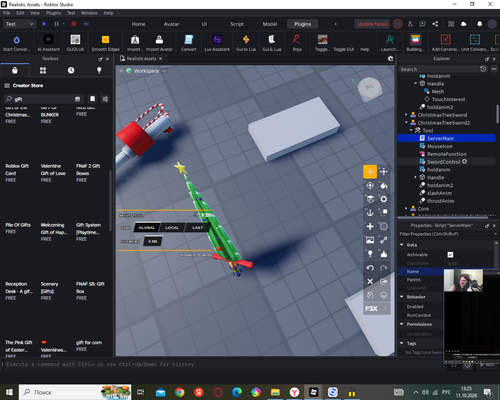Switch to the Home ribbon tab
The image size is (500, 400).
[x=138, y=24]
